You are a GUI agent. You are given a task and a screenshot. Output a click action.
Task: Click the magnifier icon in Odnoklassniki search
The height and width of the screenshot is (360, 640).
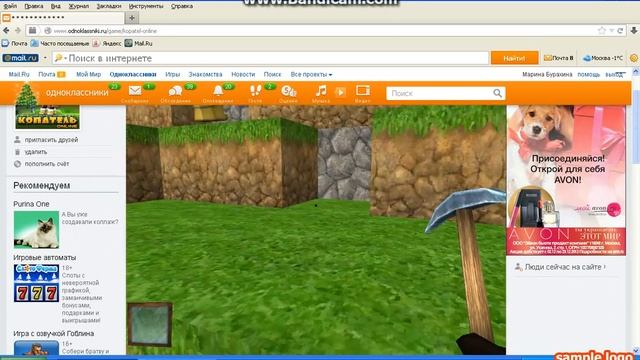497,93
